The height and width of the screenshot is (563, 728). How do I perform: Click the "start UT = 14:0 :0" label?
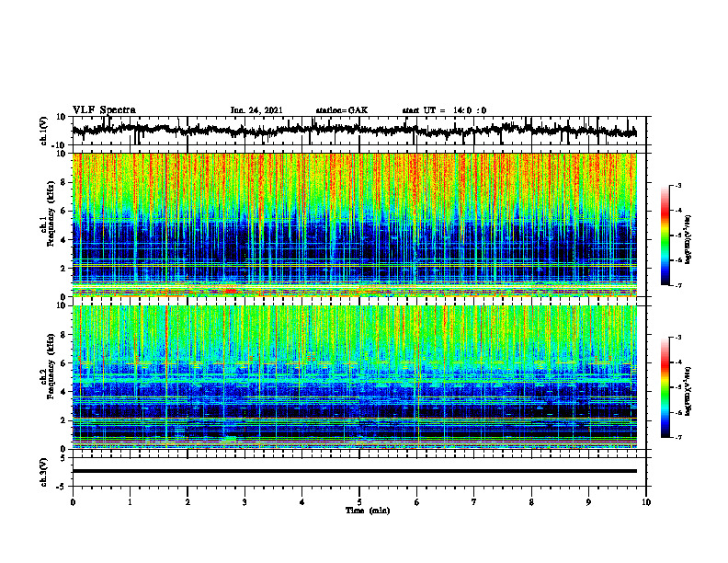(444, 110)
